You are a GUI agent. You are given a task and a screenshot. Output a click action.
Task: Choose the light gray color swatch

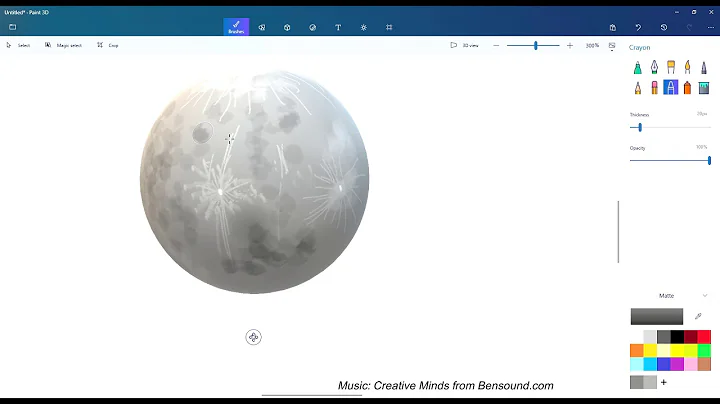[x=650, y=337]
